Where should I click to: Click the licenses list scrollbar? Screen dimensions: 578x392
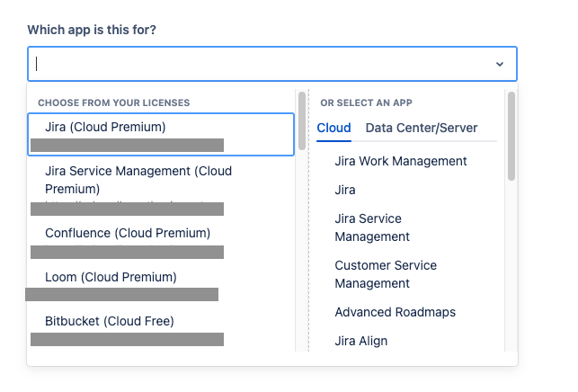tap(302, 119)
